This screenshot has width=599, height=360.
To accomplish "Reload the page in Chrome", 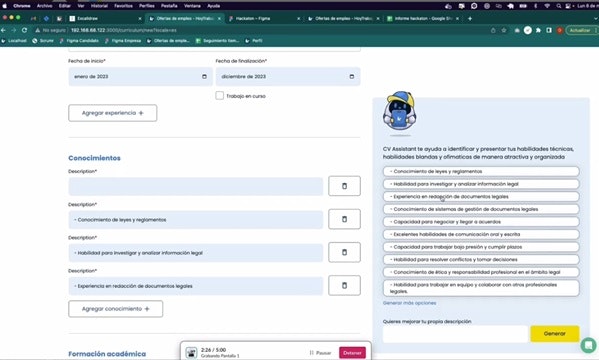I will click(24, 30).
